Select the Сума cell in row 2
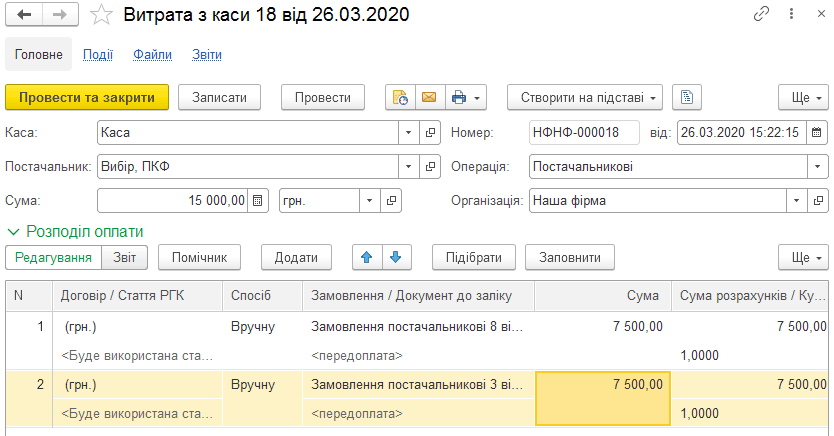This screenshot has width=834, height=436. pos(603,398)
